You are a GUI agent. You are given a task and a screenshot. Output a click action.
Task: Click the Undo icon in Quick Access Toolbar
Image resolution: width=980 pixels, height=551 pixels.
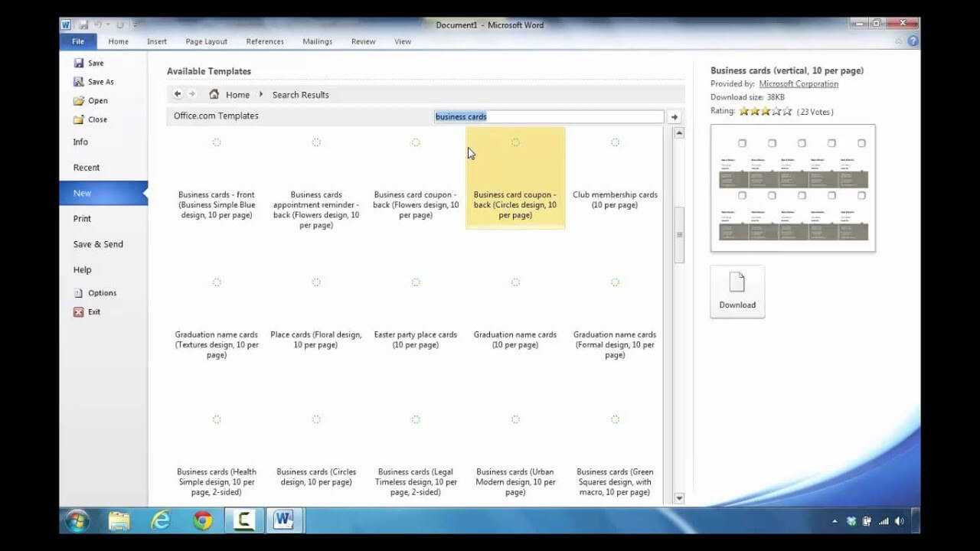pyautogui.click(x=97, y=24)
